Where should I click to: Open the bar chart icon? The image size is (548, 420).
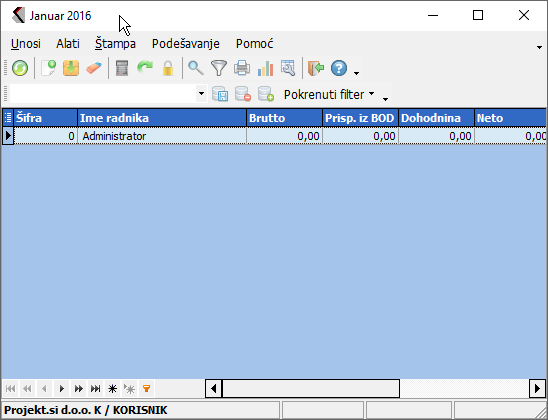tap(265, 68)
